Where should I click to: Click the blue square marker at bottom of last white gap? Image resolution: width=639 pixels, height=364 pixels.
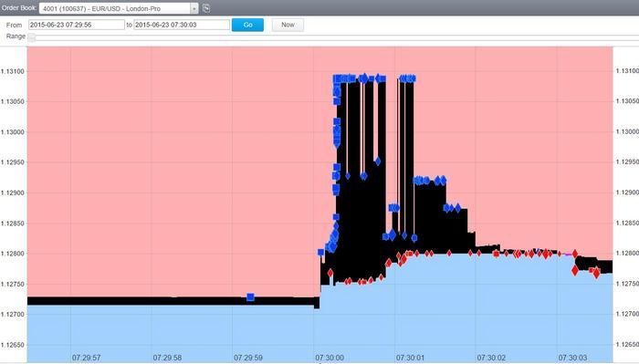[414, 238]
